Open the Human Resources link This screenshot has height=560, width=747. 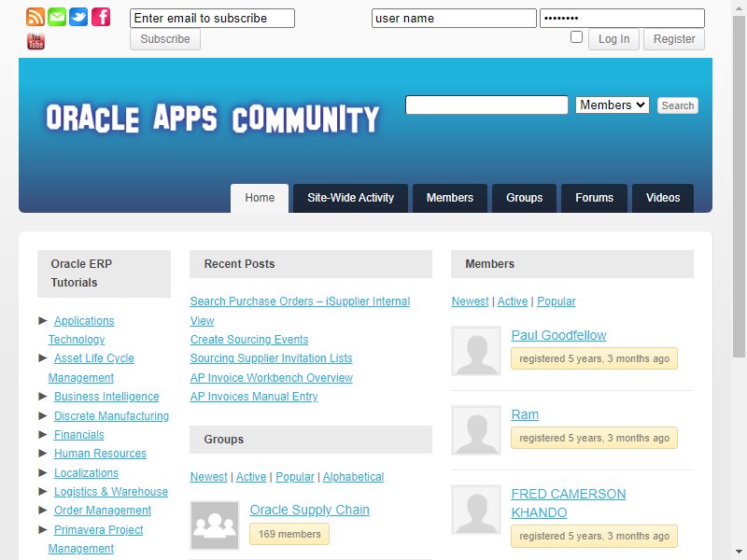coord(100,454)
